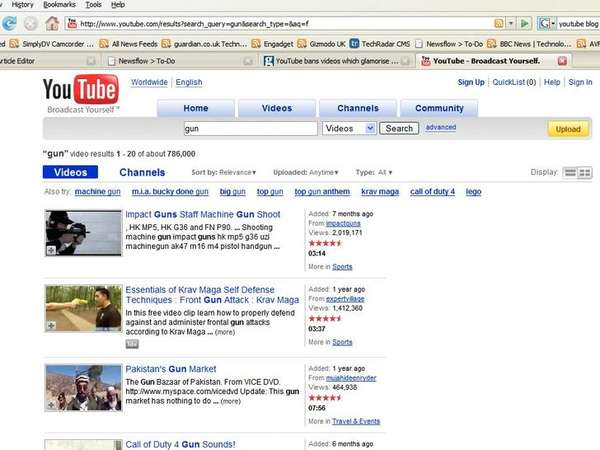Open the History menu

[x=23, y=5]
